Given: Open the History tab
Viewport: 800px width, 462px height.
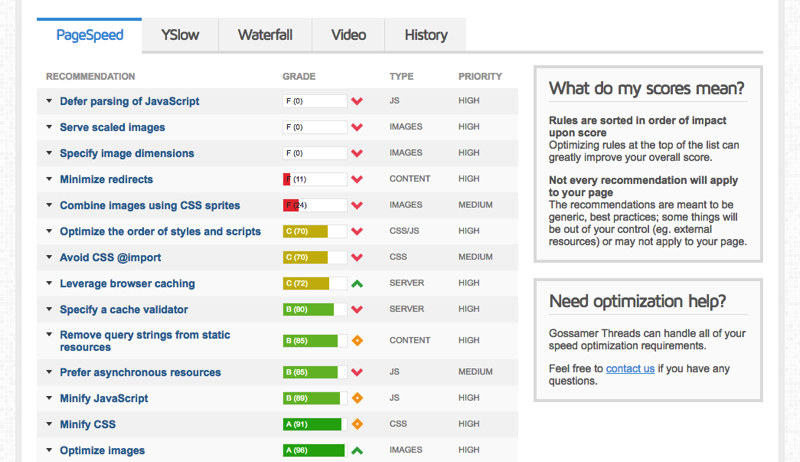Looking at the screenshot, I should coord(426,35).
